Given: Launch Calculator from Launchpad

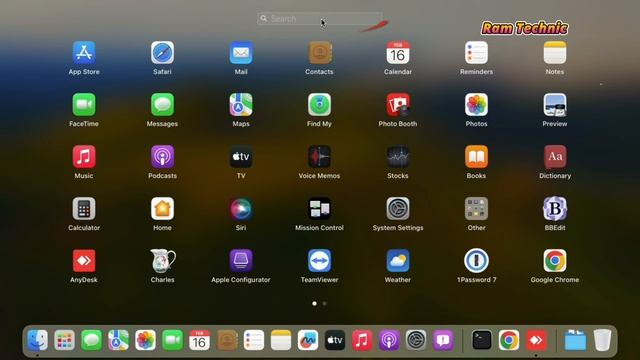Looking at the screenshot, I should (x=84, y=209).
